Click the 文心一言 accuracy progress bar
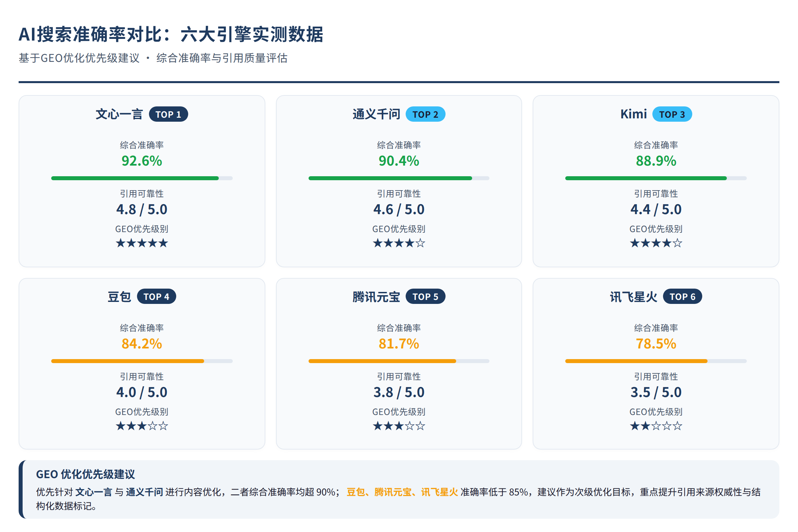 coord(142,178)
